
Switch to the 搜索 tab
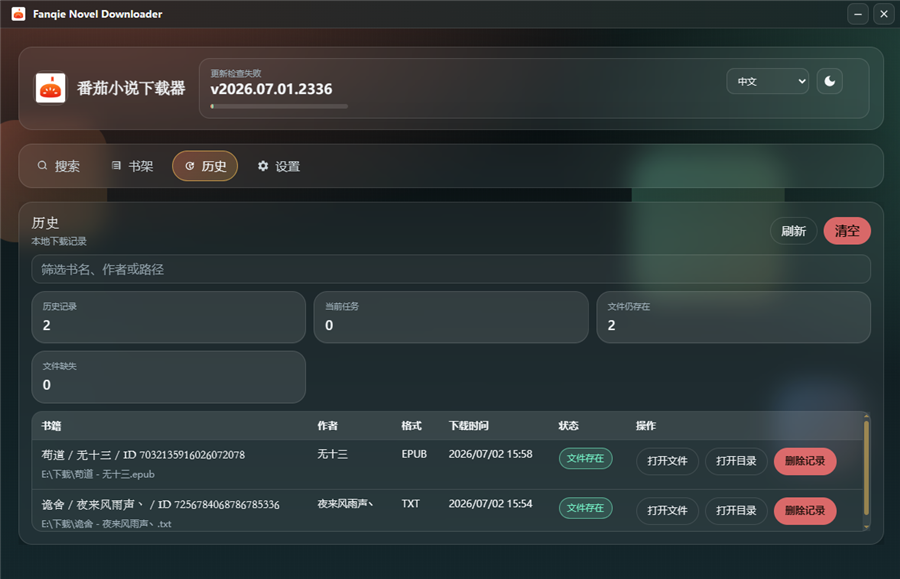pyautogui.click(x=59, y=166)
